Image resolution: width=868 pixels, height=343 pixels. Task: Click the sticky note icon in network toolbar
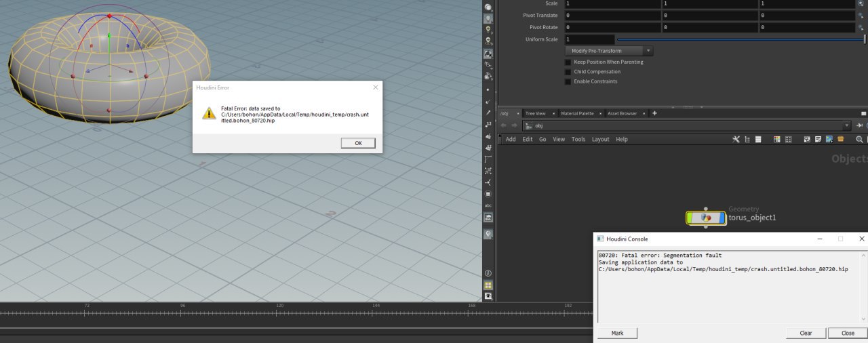pos(819,139)
